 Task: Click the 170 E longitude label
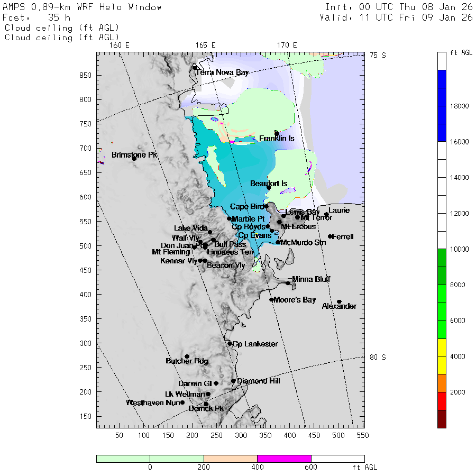[287, 45]
